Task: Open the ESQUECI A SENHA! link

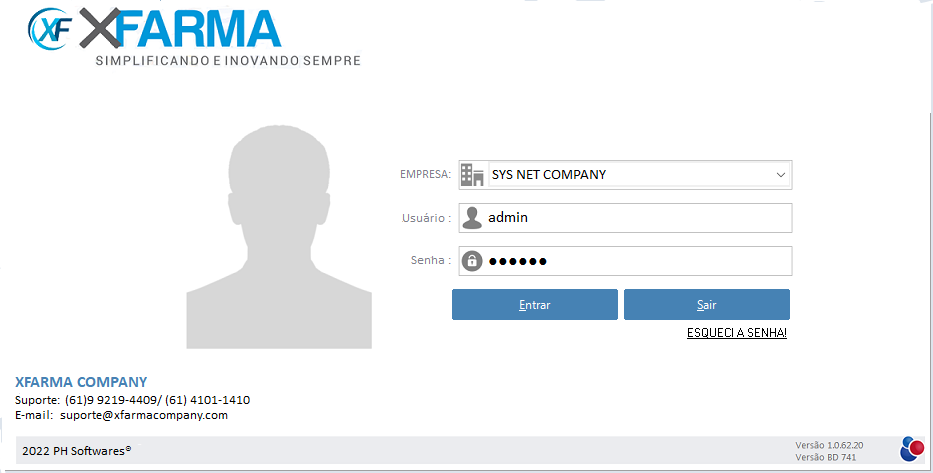Action: pos(737,333)
